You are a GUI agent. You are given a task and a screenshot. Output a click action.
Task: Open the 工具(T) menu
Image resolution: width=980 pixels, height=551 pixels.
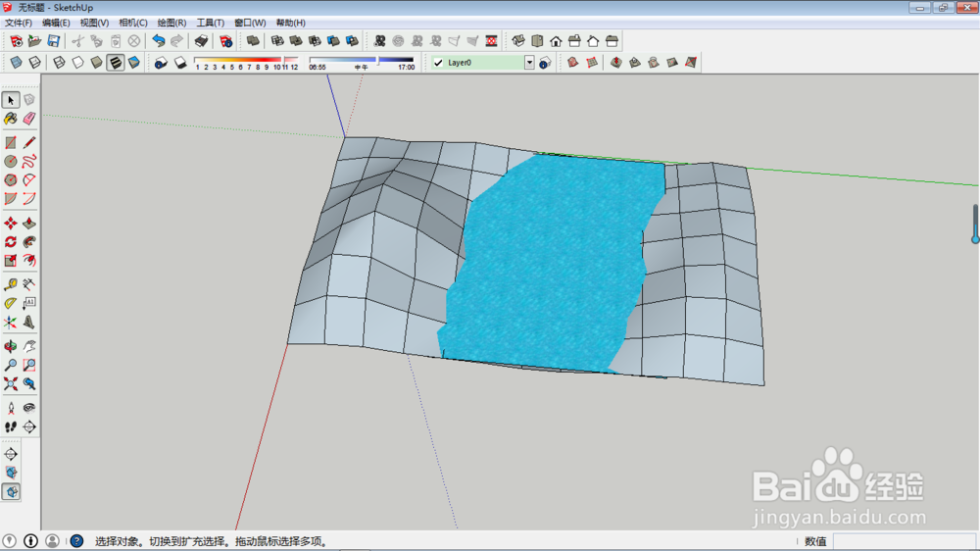[x=211, y=23]
